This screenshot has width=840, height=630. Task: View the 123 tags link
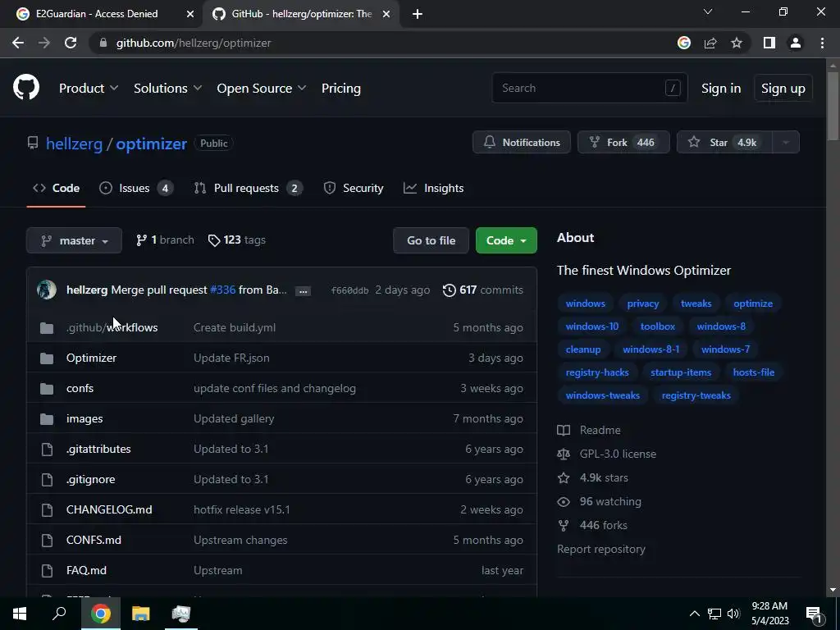237,240
